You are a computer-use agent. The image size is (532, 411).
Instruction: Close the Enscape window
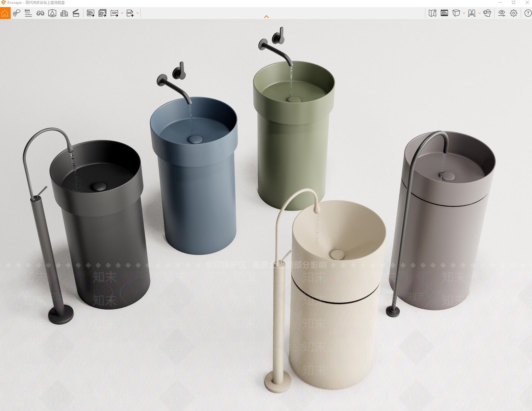pyautogui.click(x=527, y=3)
